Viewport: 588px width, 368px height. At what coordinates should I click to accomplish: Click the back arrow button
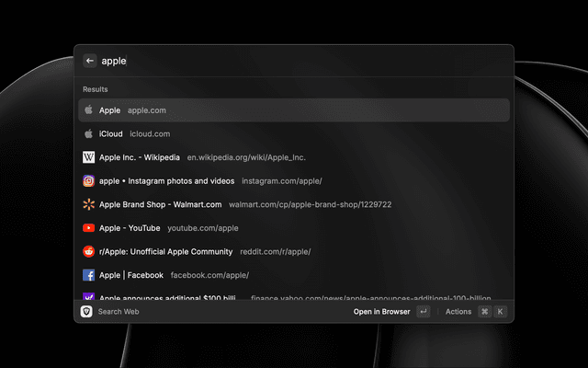pyautogui.click(x=90, y=61)
